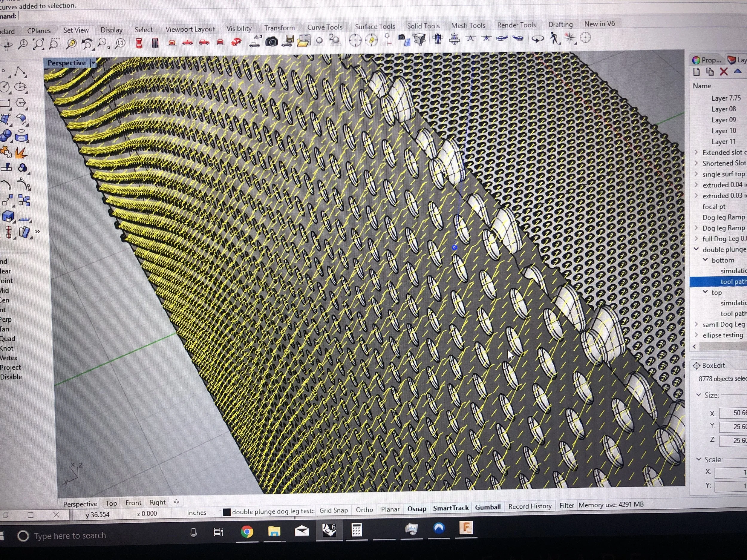
Task: Click the camera snapshot icon in toolbar
Action: pos(272,41)
